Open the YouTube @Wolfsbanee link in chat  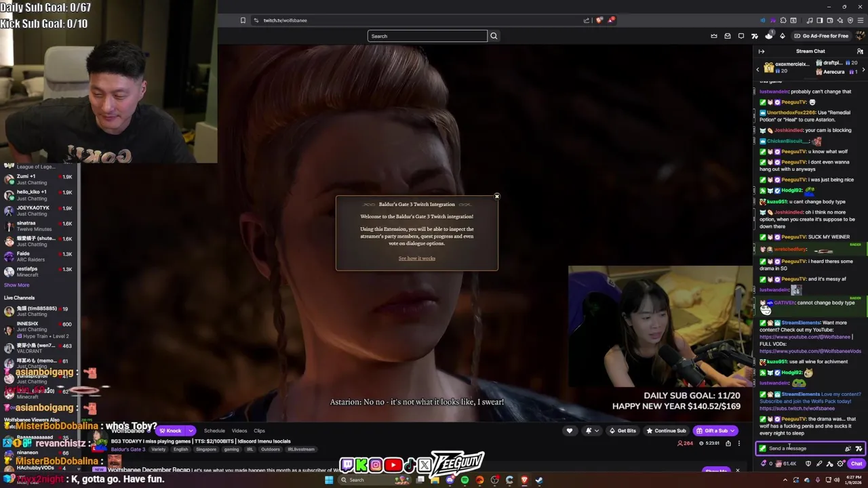805,337
